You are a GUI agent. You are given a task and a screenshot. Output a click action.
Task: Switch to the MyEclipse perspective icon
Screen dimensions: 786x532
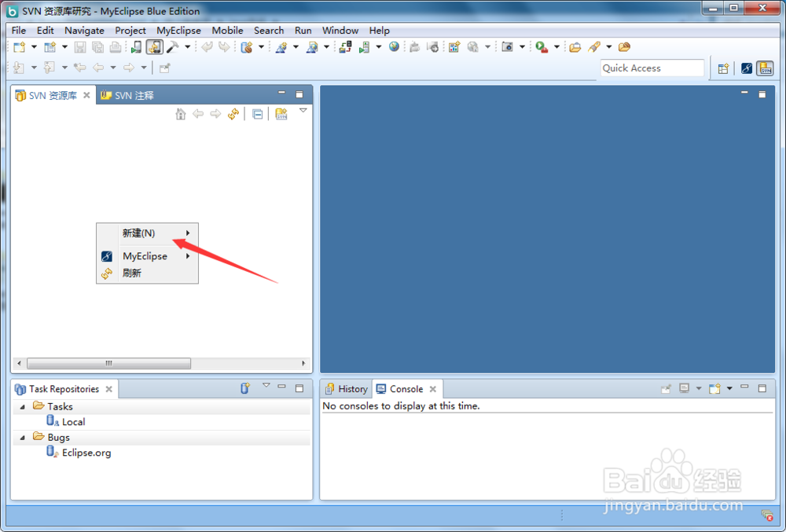(747, 68)
